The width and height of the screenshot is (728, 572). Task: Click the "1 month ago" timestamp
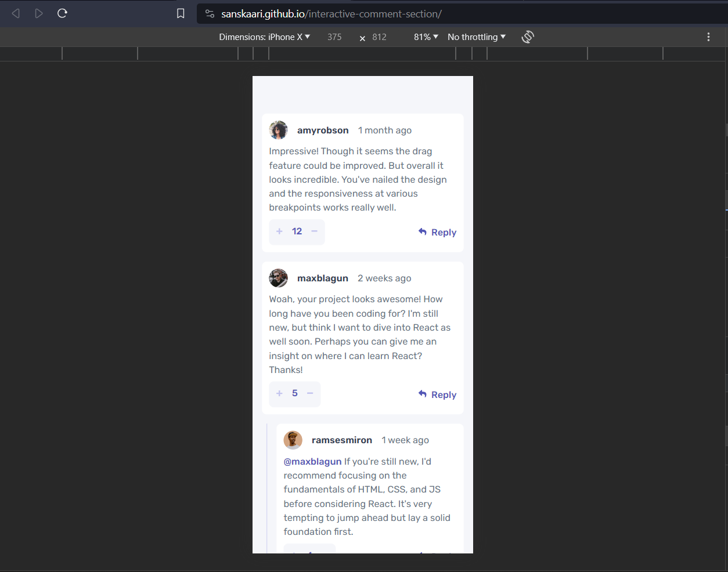pyautogui.click(x=385, y=131)
